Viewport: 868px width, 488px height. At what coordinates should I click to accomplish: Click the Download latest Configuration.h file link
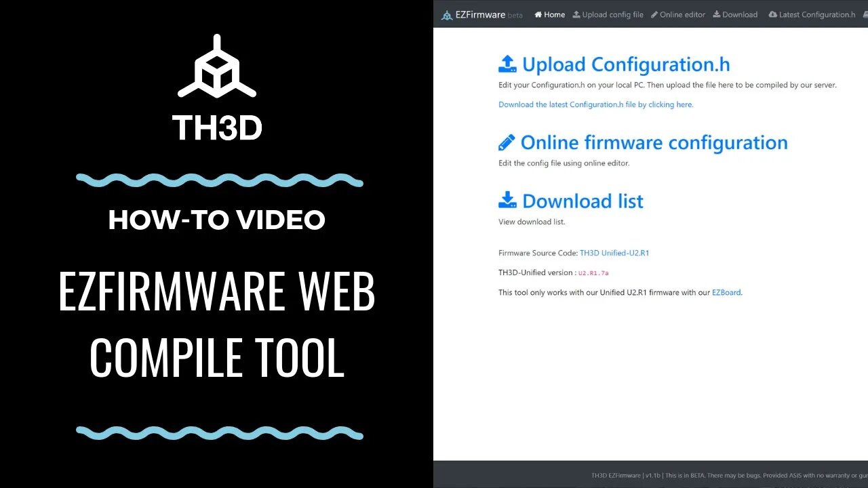coord(596,104)
